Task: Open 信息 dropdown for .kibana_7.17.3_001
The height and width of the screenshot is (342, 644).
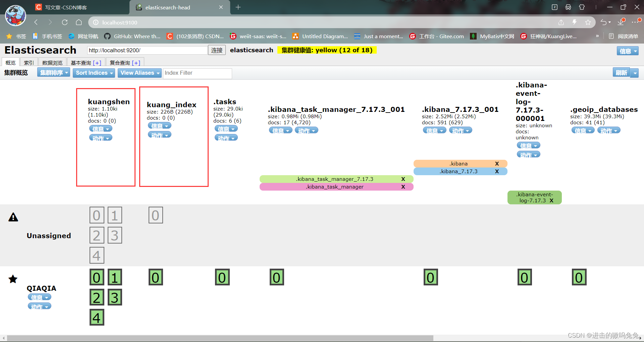Action: [x=435, y=130]
